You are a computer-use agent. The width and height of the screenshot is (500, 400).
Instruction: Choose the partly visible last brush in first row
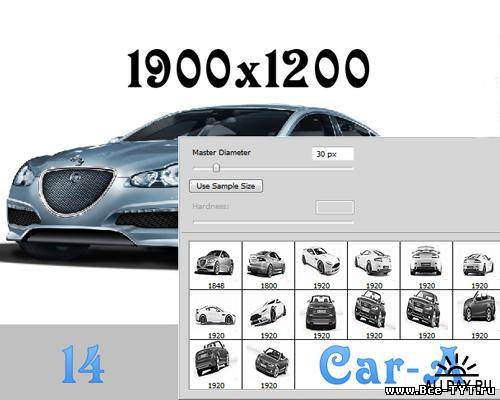(x=477, y=265)
